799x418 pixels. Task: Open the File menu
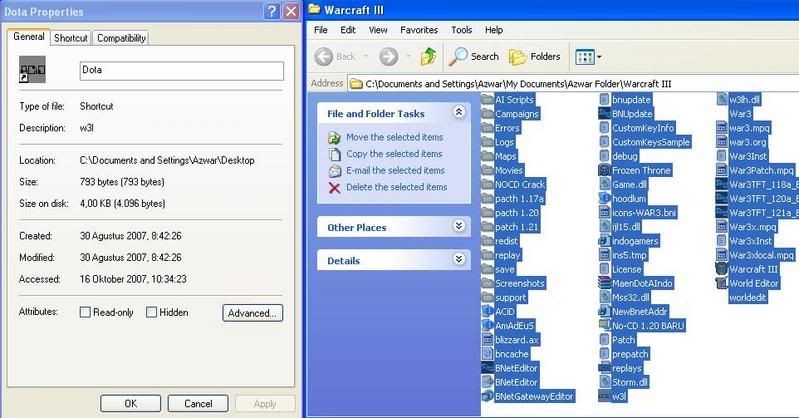(321, 30)
